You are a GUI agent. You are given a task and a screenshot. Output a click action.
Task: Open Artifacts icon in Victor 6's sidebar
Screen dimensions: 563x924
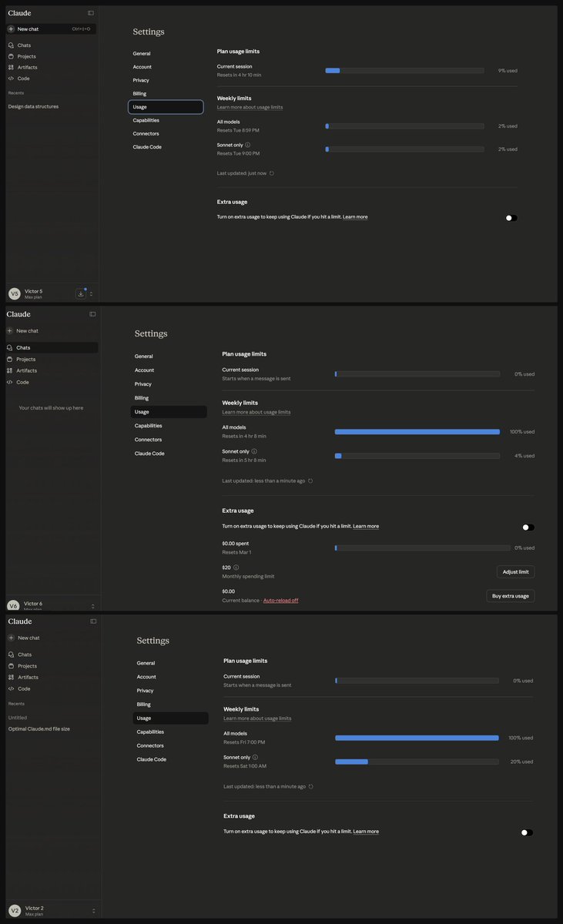coord(10,370)
